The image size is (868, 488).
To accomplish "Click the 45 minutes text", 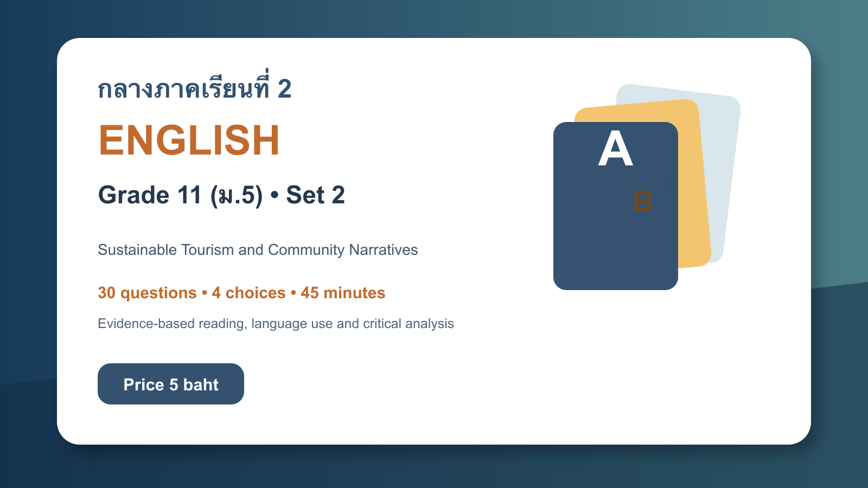I will pos(343,293).
